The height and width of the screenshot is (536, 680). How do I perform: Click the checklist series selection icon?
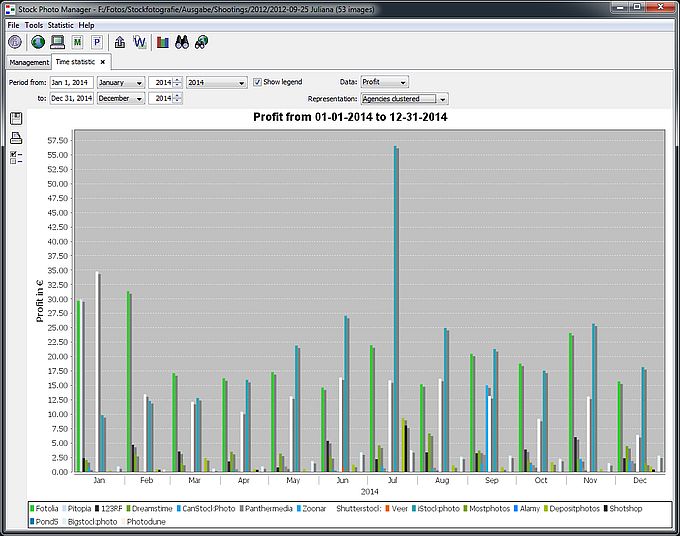pyautogui.click(x=16, y=157)
